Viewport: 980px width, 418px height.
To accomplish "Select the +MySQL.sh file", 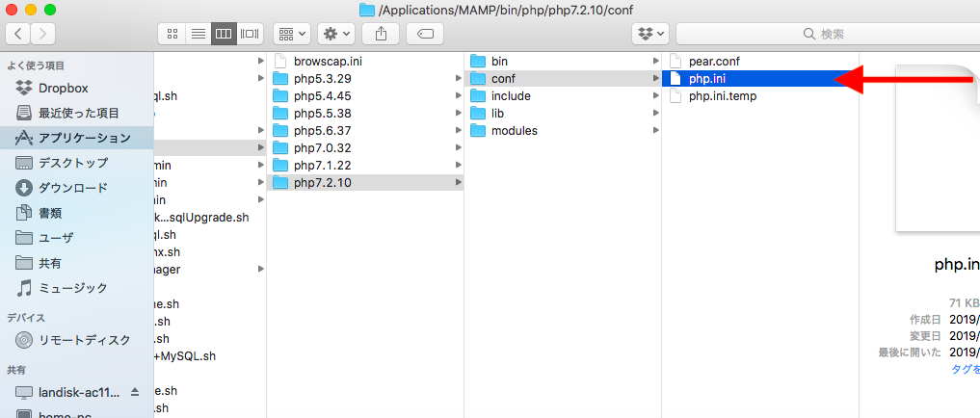I will pyautogui.click(x=184, y=356).
